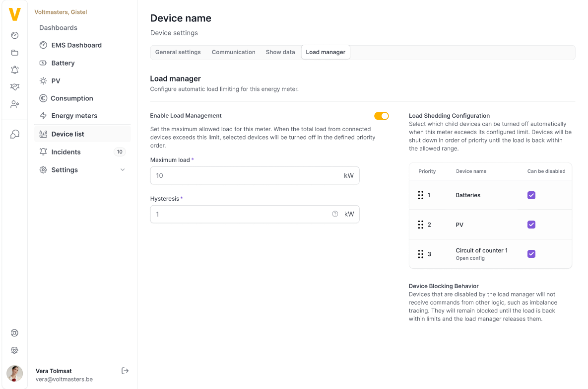Screen dimensions: 588x389
Task: Disable the Enable Load Management toggle
Action: coord(381,116)
